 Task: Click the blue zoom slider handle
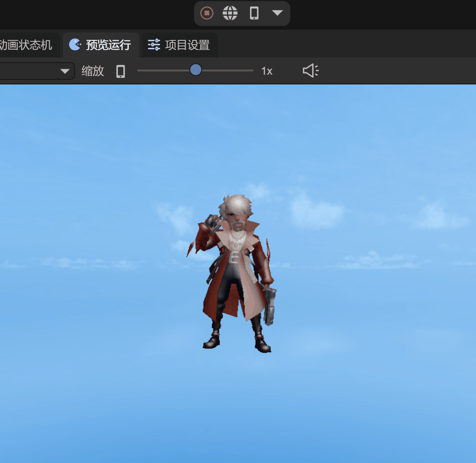[x=196, y=70]
